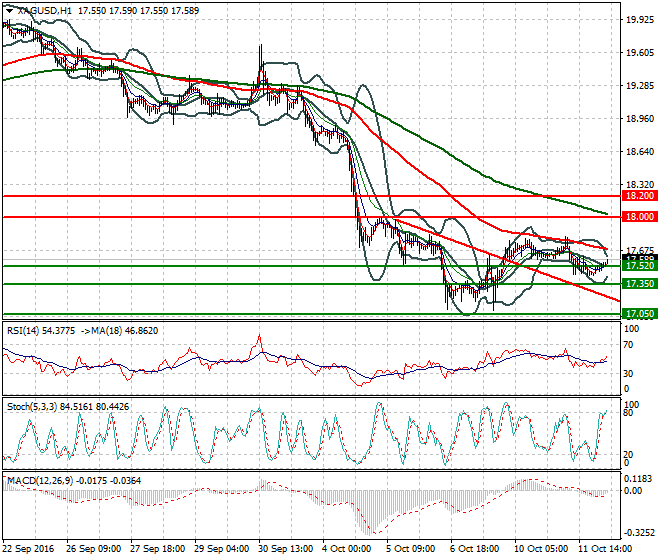Click the black current price marker on scale
The width and height of the screenshot is (660, 560).
click(x=640, y=257)
